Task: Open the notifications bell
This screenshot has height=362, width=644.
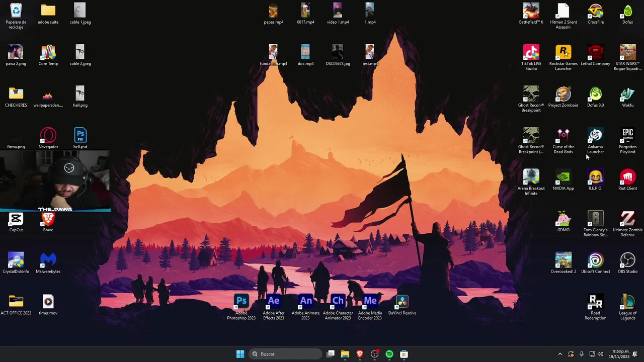Action: (635, 354)
